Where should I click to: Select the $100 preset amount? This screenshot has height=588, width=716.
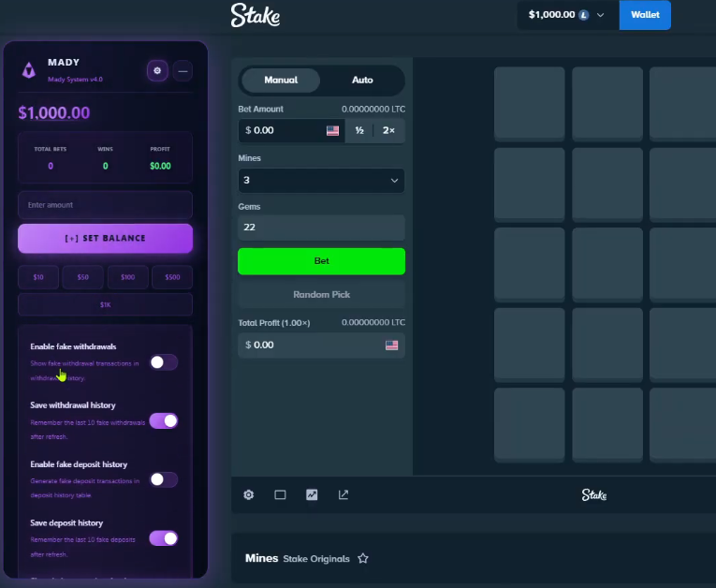tap(128, 277)
